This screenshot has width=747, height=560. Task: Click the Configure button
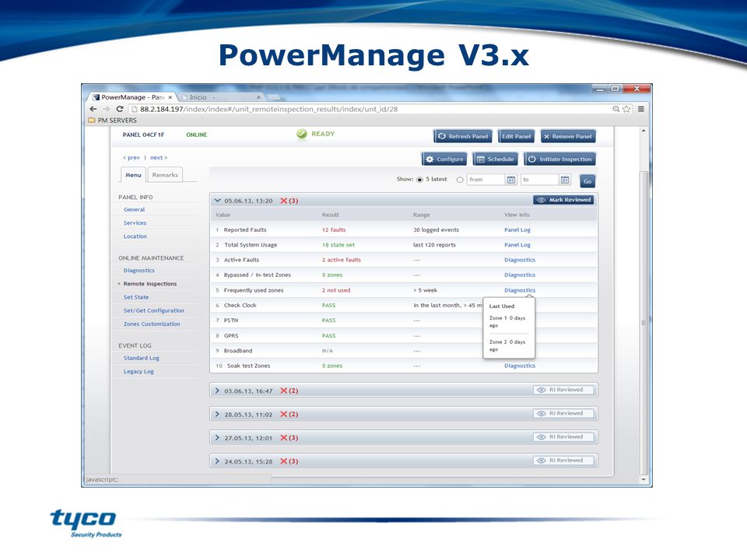tap(444, 159)
